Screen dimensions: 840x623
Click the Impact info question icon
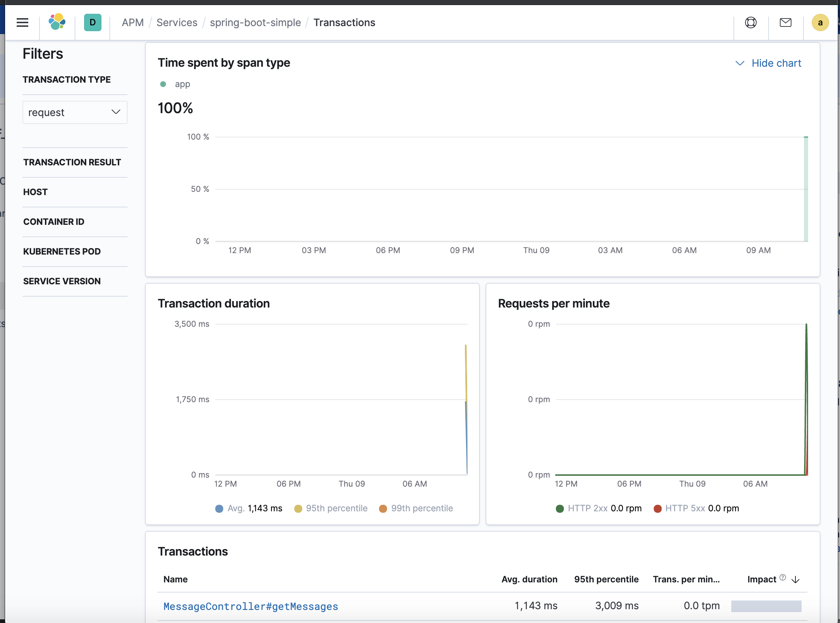click(x=783, y=577)
